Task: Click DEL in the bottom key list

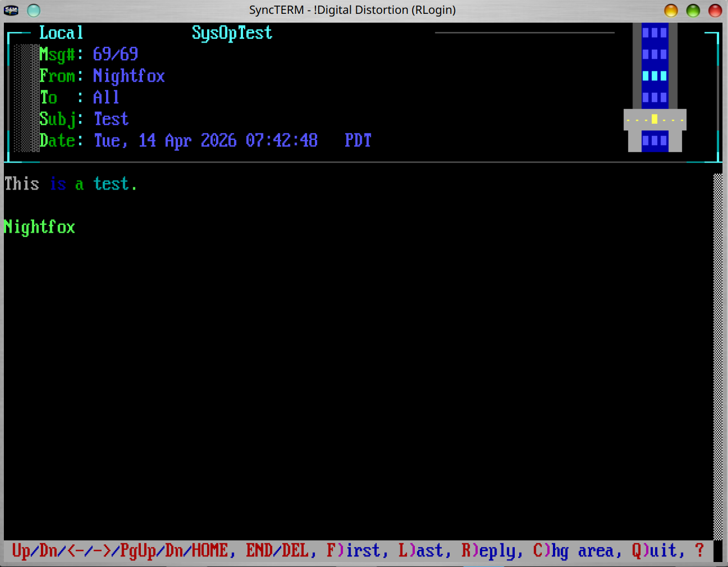Action: [295, 550]
